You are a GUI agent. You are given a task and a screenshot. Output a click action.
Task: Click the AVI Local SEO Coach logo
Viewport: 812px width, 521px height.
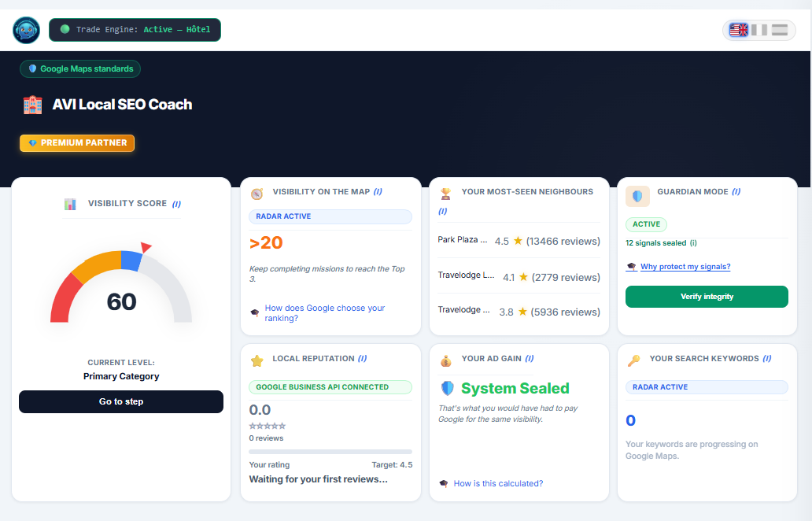(26, 30)
